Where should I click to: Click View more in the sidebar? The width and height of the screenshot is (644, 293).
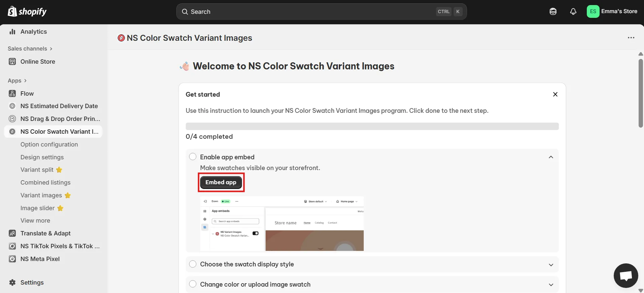35,221
